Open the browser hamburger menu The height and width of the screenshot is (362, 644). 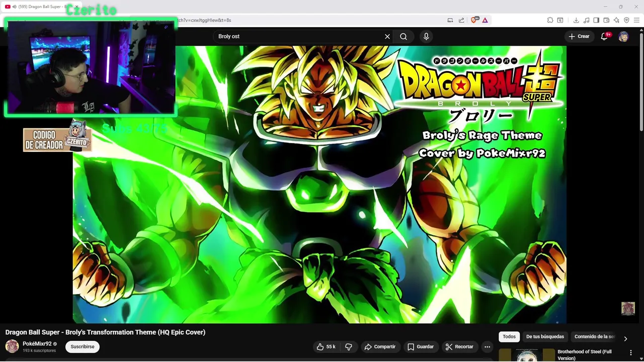tap(636, 20)
